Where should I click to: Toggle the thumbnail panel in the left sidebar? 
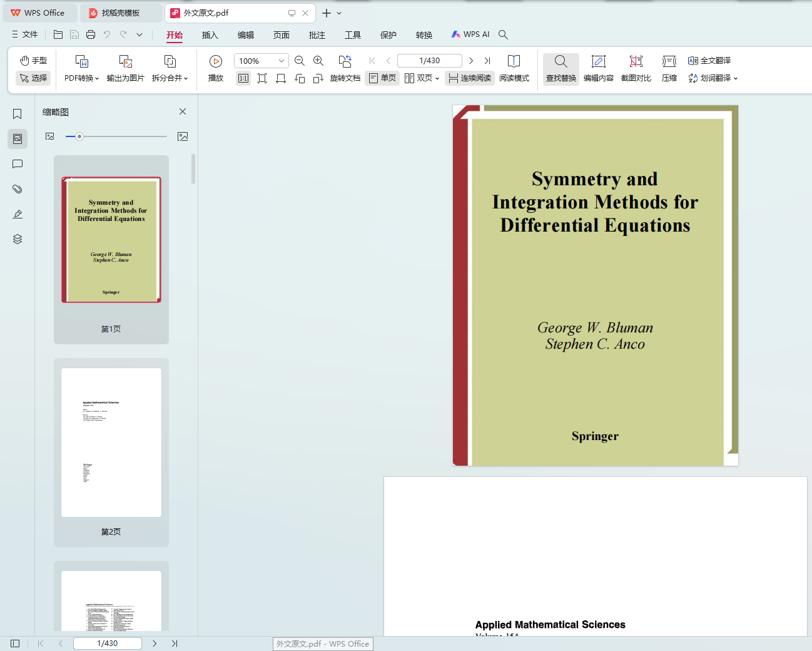18,139
